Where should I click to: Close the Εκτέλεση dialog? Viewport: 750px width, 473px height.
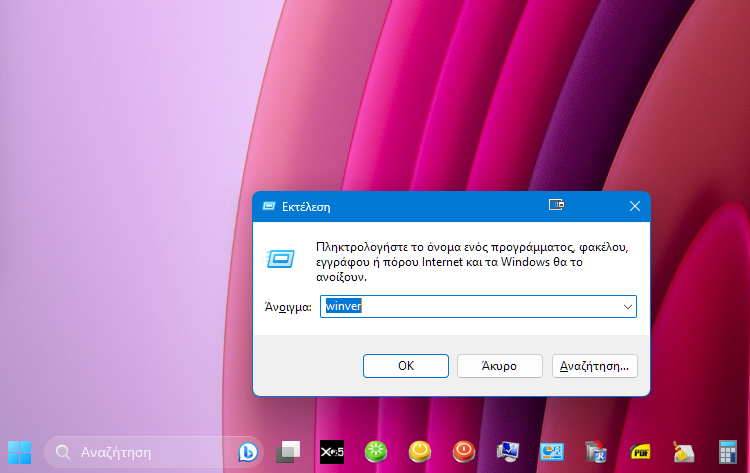635,206
